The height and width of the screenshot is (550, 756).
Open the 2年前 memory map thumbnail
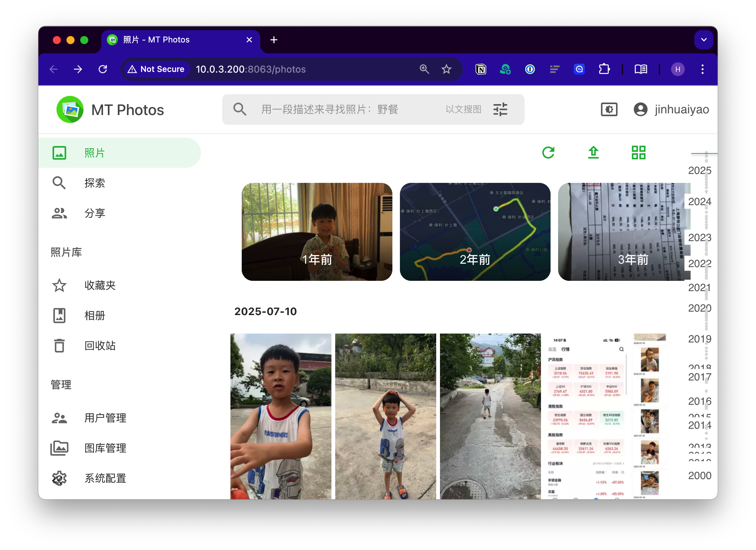coord(475,232)
